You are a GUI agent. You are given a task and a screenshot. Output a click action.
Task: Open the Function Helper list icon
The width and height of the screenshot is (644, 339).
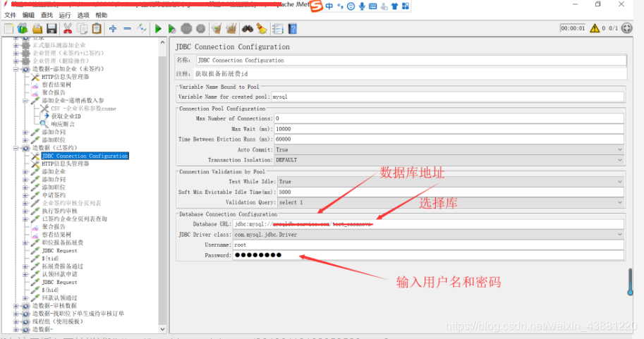click(x=278, y=28)
